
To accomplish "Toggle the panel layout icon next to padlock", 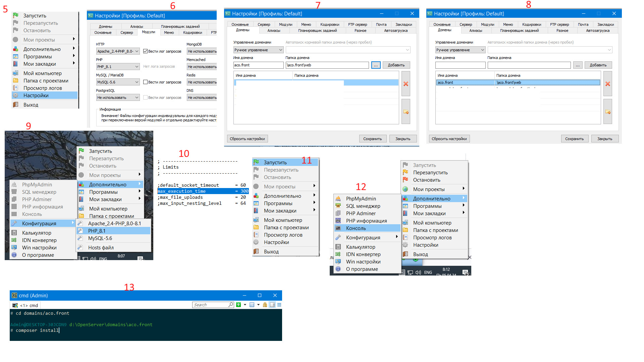I will (272, 305).
